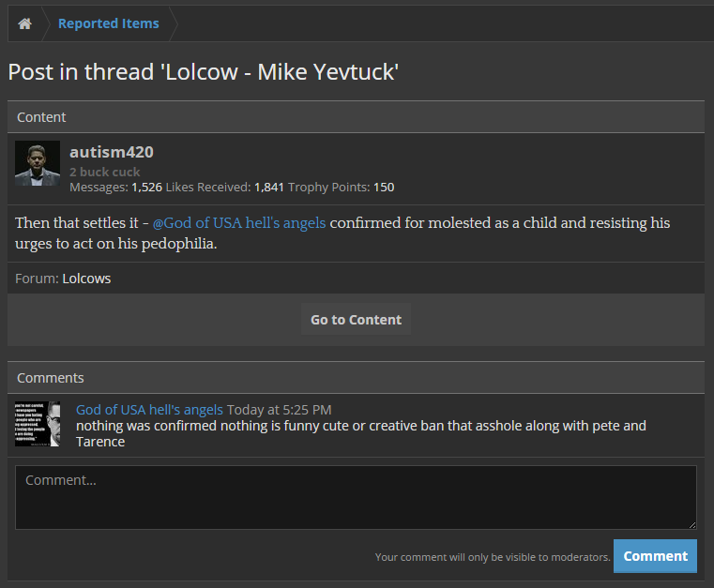This screenshot has width=714, height=588.
Task: Go to the home breadcrumb icon
Action: pos(25,23)
